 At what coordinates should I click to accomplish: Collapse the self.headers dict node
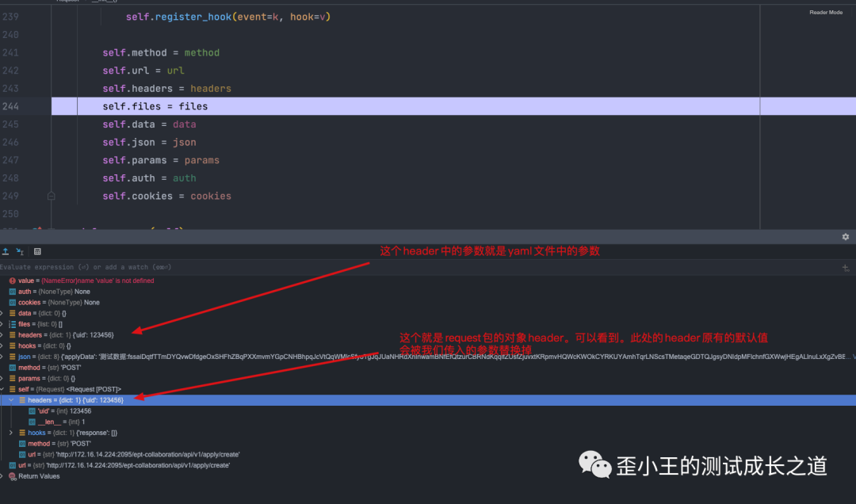pyautogui.click(x=11, y=400)
